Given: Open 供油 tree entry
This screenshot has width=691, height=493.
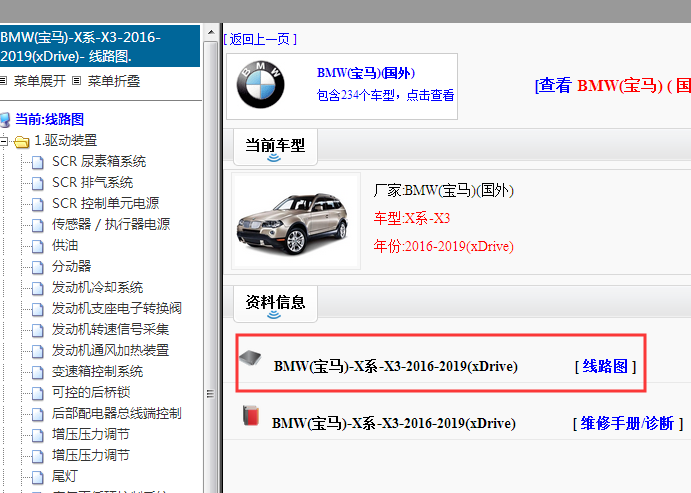Looking at the screenshot, I should pyautogui.click(x=65, y=246).
